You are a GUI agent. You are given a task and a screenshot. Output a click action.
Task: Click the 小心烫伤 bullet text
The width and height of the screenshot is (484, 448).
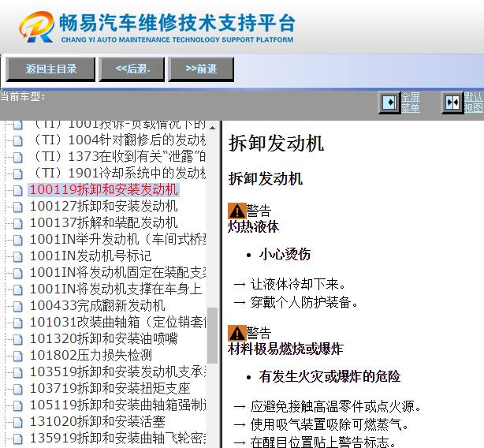click(x=285, y=255)
